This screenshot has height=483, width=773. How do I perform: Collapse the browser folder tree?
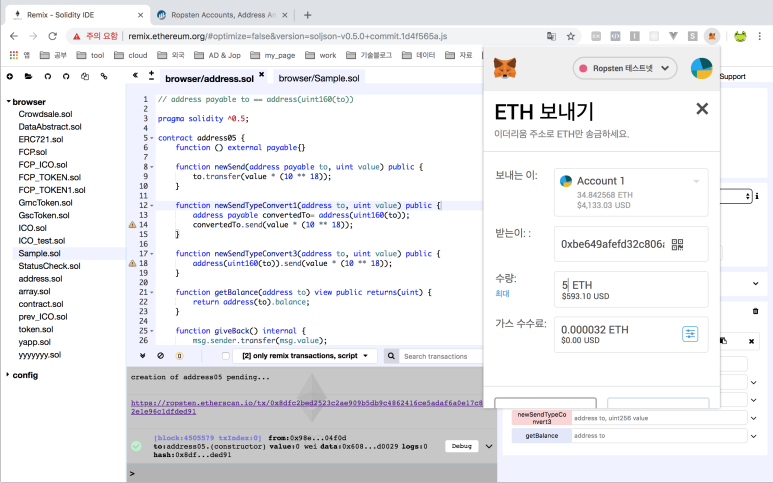coord(8,102)
